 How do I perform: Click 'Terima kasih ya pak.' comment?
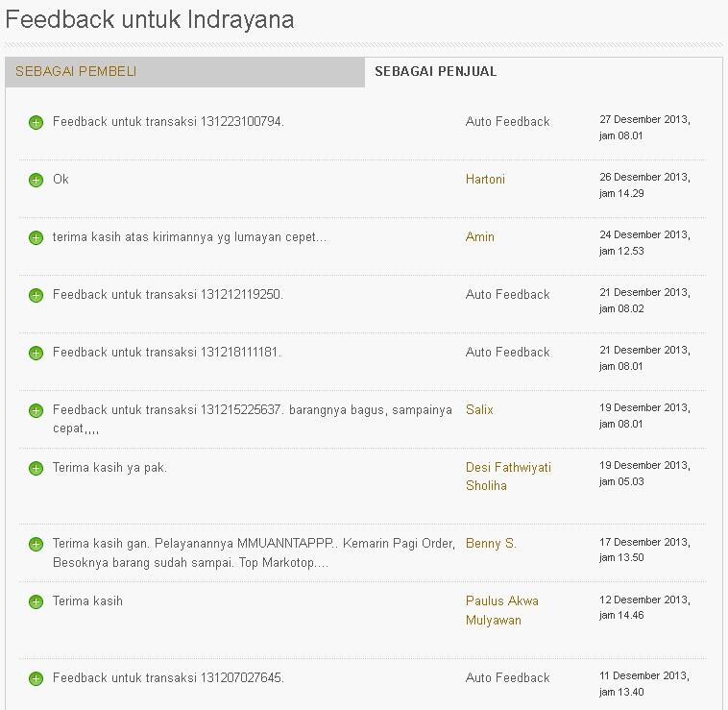[x=109, y=468]
